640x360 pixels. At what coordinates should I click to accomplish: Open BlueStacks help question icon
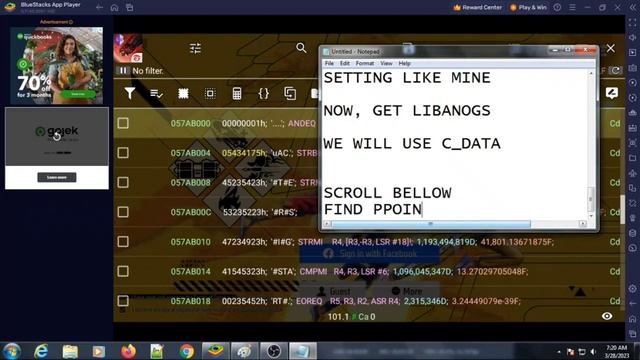pyautogui.click(x=557, y=7)
